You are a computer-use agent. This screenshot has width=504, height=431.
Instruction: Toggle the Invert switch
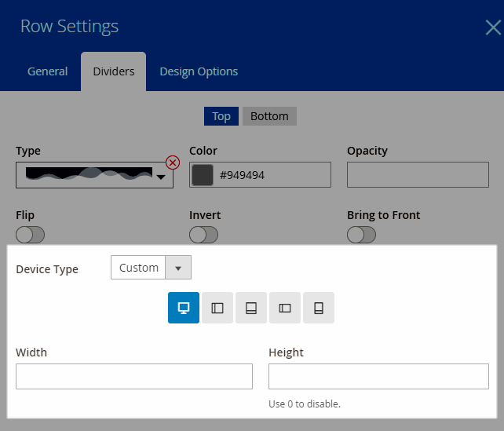(203, 235)
